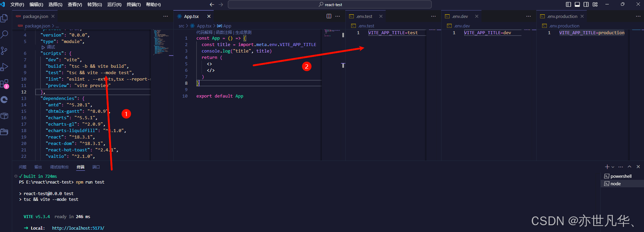Screen dimensions: 644x232
Task: Close the .env.production tab
Action: [x=582, y=16]
